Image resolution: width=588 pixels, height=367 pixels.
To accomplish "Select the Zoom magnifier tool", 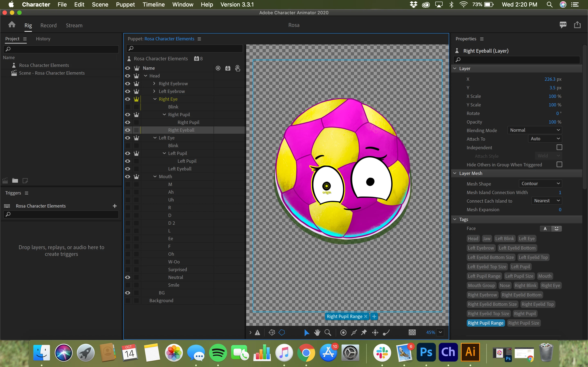I will click(328, 332).
